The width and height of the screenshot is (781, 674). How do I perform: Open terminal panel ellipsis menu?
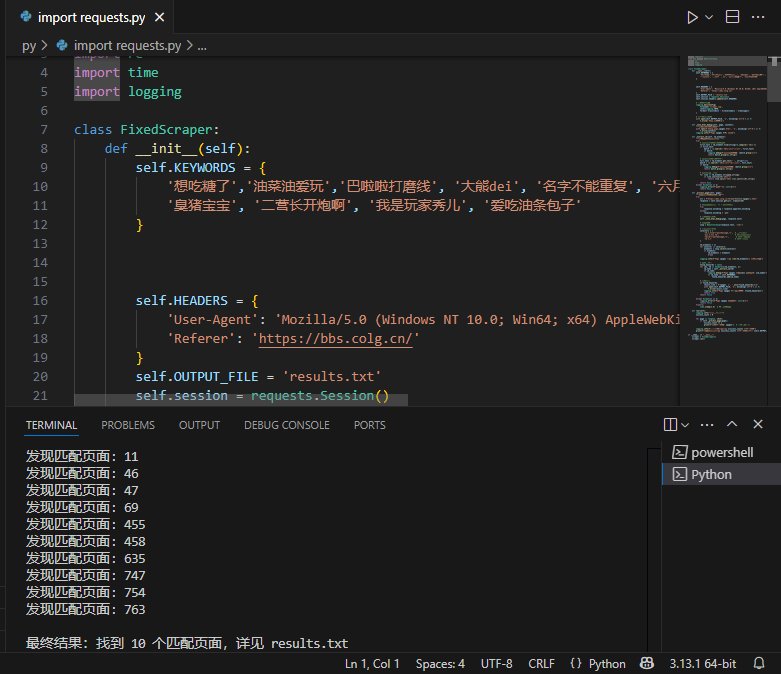point(709,425)
